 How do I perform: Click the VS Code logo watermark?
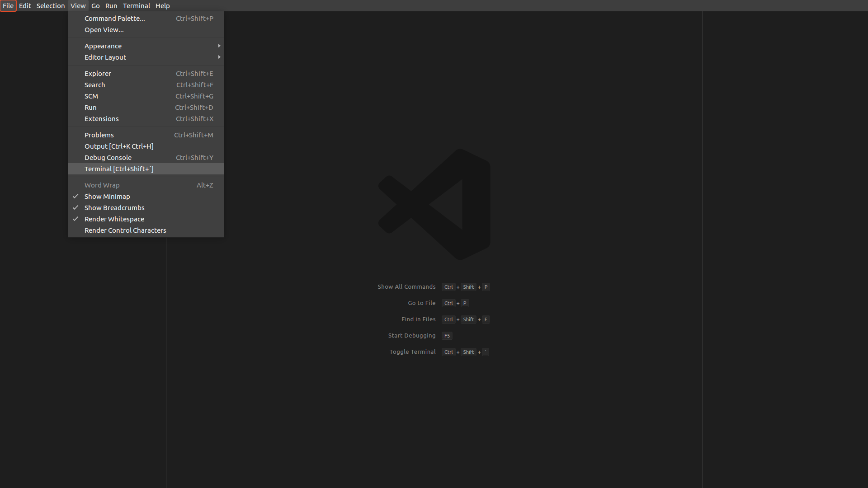tap(433, 204)
